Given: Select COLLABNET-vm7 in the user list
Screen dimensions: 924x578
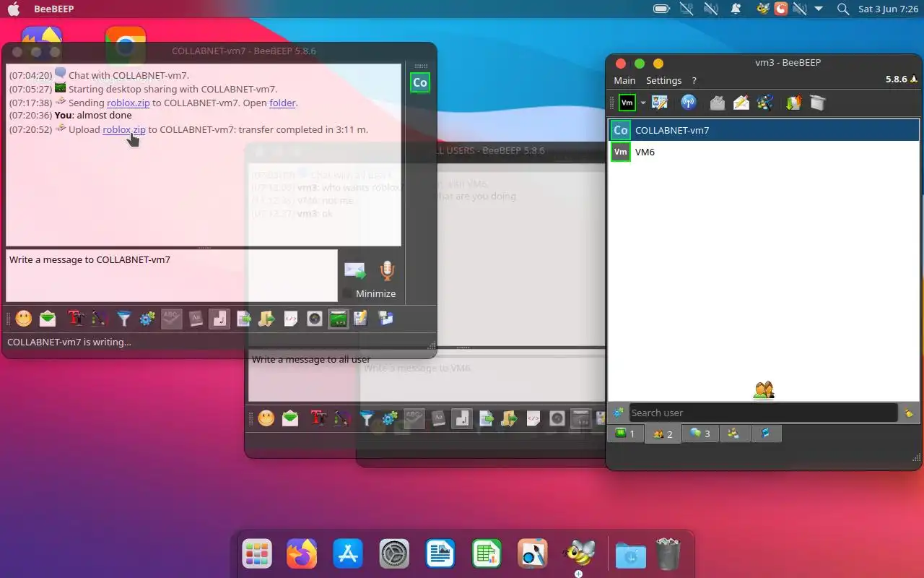Looking at the screenshot, I should coord(764,130).
